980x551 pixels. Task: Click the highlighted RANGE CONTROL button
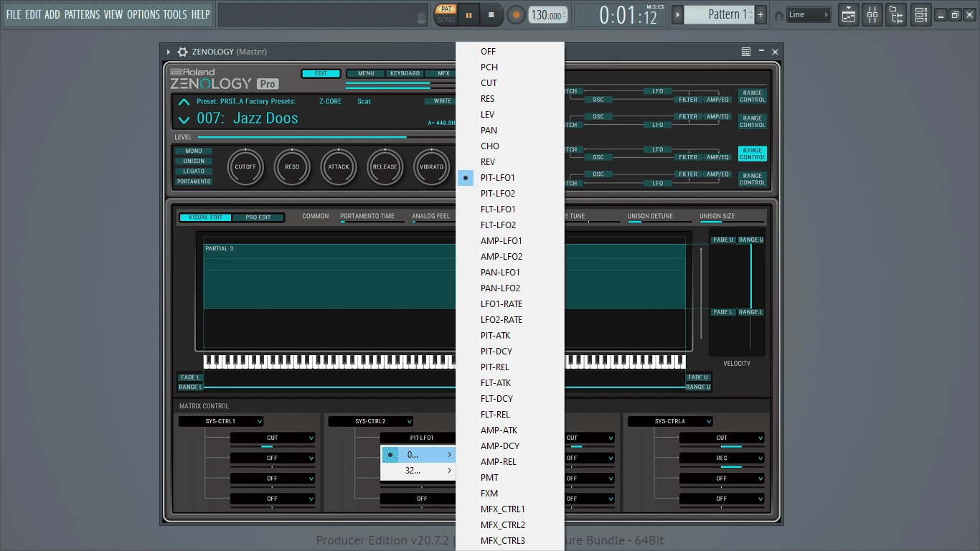(x=753, y=154)
